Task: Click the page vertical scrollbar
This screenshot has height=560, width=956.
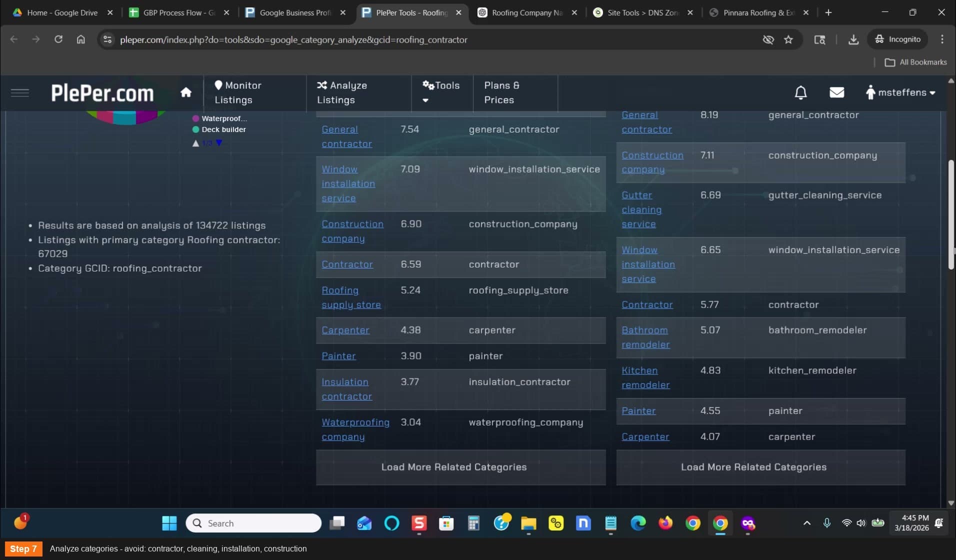Action: (x=950, y=215)
